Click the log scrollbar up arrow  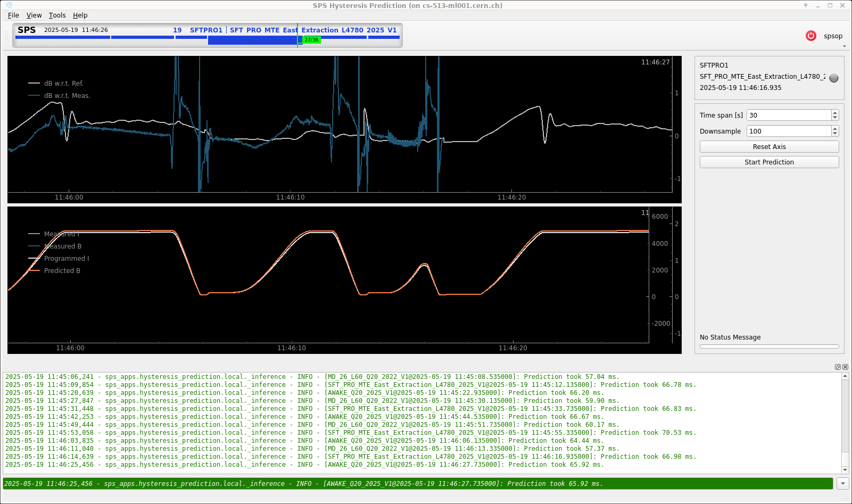pos(845,376)
